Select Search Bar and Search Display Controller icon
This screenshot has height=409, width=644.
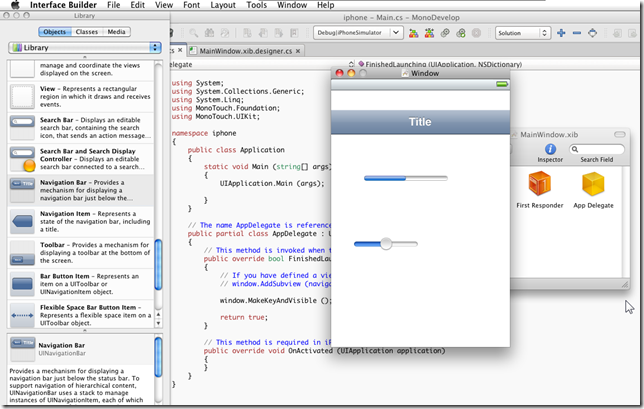coord(22,159)
